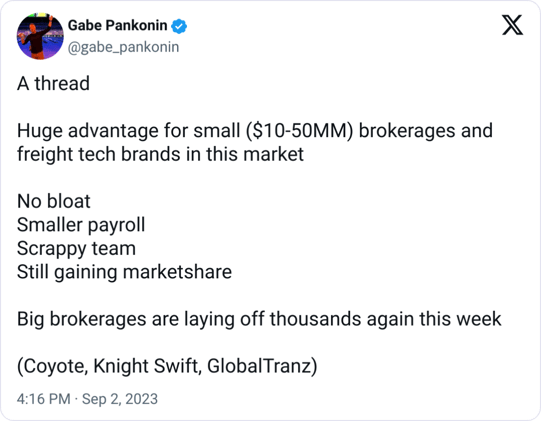Open the X logo link
The height and width of the screenshot is (421, 541).
[x=512, y=25]
